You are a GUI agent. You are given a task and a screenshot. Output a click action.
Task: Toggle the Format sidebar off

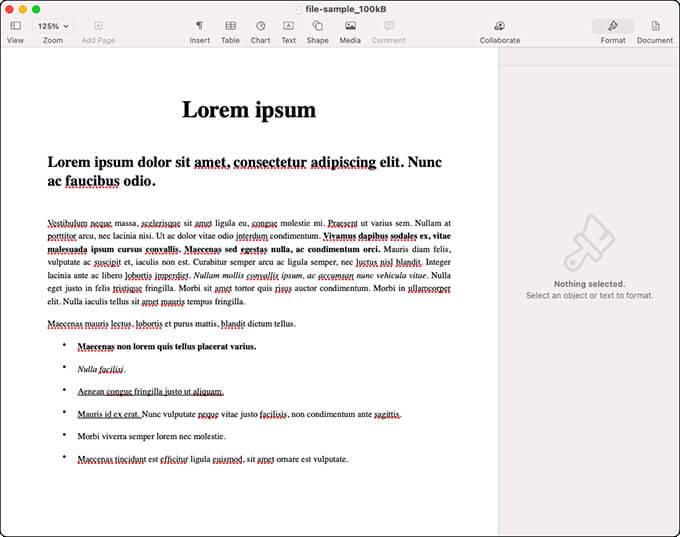612,26
